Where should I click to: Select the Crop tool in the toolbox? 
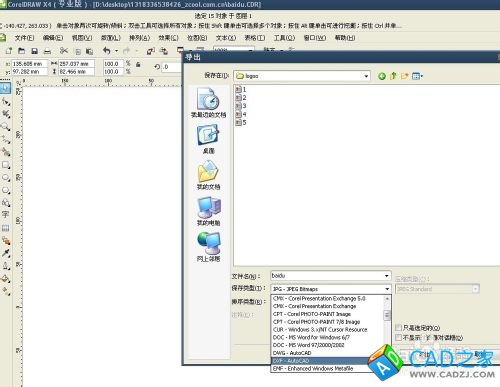6,114
